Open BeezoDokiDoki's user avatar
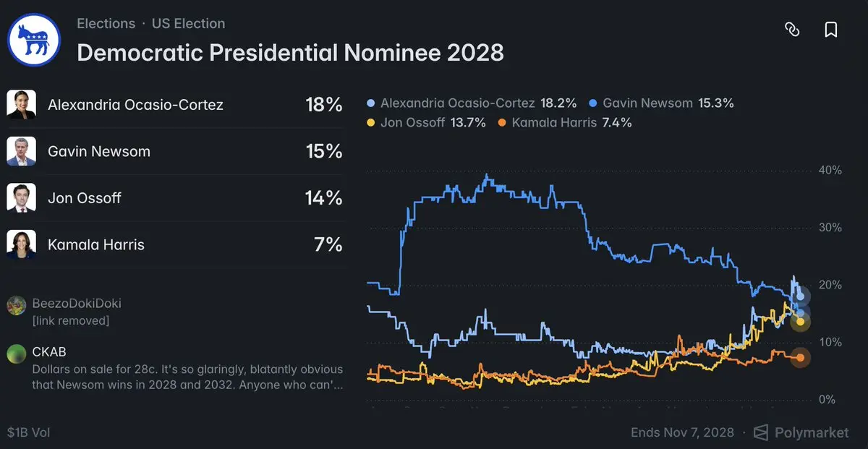This screenshot has height=449, width=868. [17, 305]
